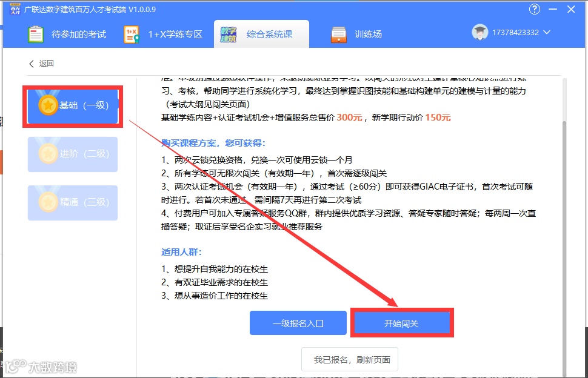
Task: Minimize the application window
Action: pos(553,9)
